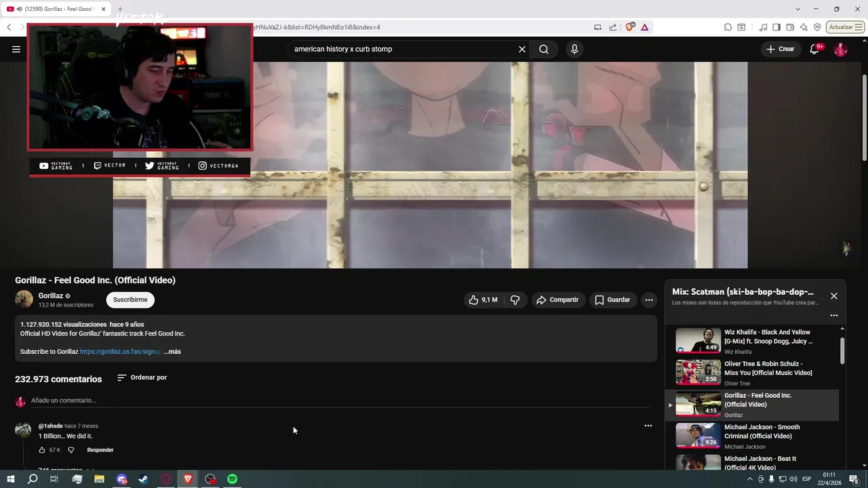
Task: Click the Crear button
Action: [x=780, y=49]
